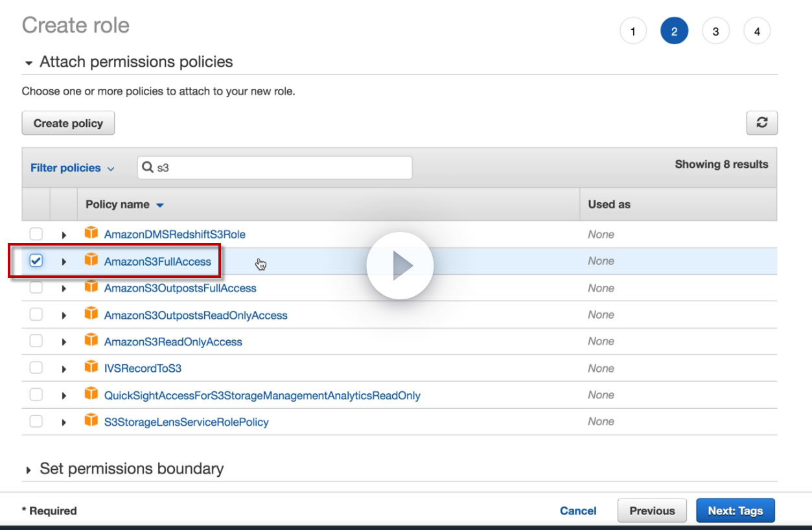Expand the AmazonS3OutpostsReadOnlyAccess row arrow
Screen dimensions: 812x530
[64, 316]
